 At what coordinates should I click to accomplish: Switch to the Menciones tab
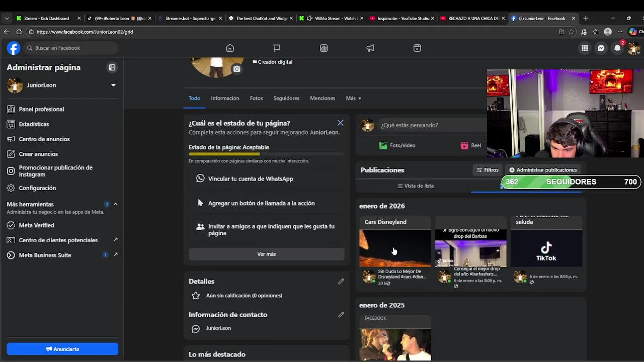[x=323, y=98]
